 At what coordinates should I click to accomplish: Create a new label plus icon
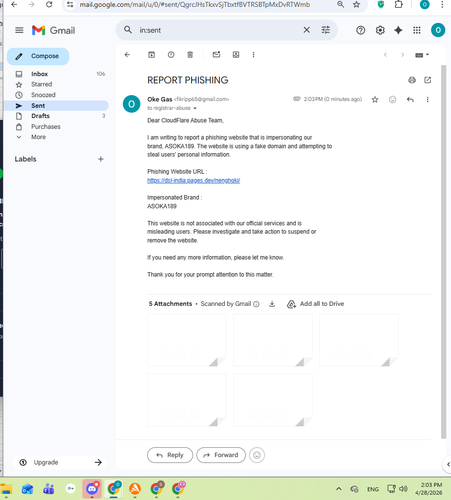101,159
